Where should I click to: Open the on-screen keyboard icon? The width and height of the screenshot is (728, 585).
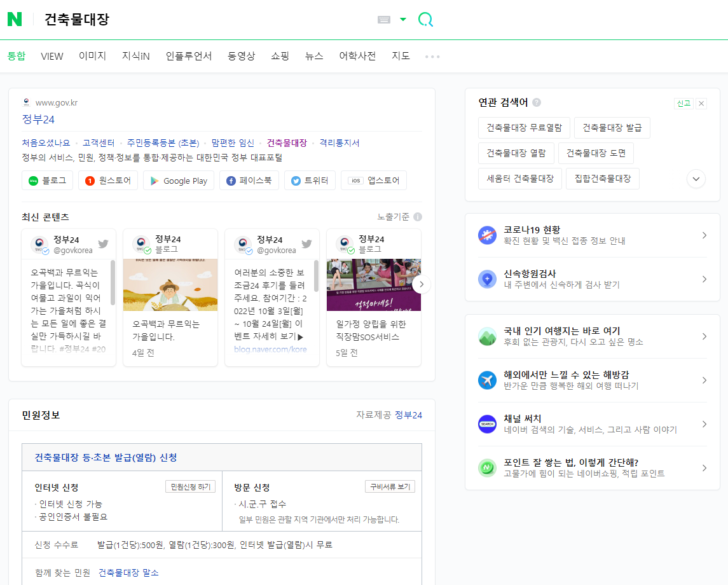click(x=384, y=20)
